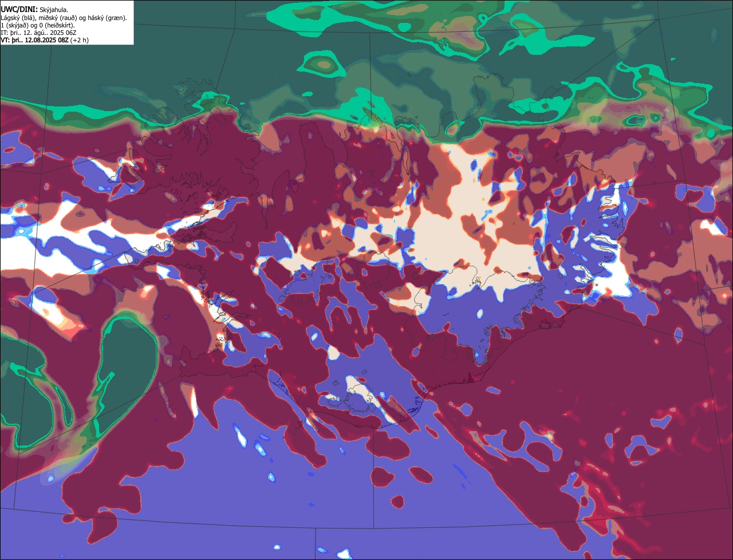The image size is (733, 560).
Task: Click the 'UWC/DINI: Skýjahula.' title text
Action: pyautogui.click(x=34, y=10)
